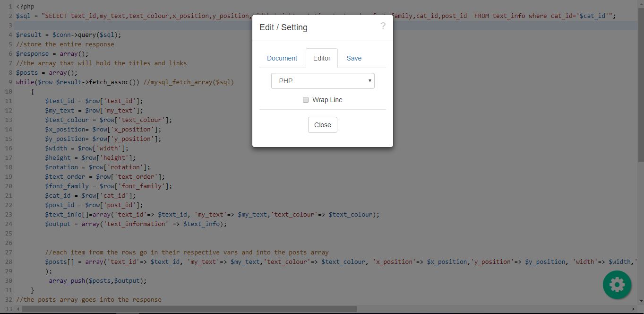Click the while loop line of code
Viewport: 644px width, 314px height.
coord(94,82)
